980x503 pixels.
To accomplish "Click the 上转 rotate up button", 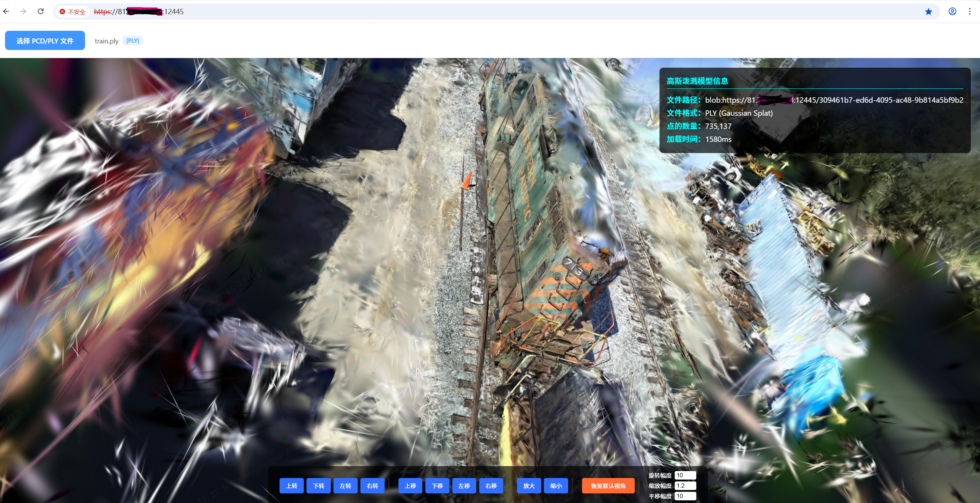I will pos(292,486).
